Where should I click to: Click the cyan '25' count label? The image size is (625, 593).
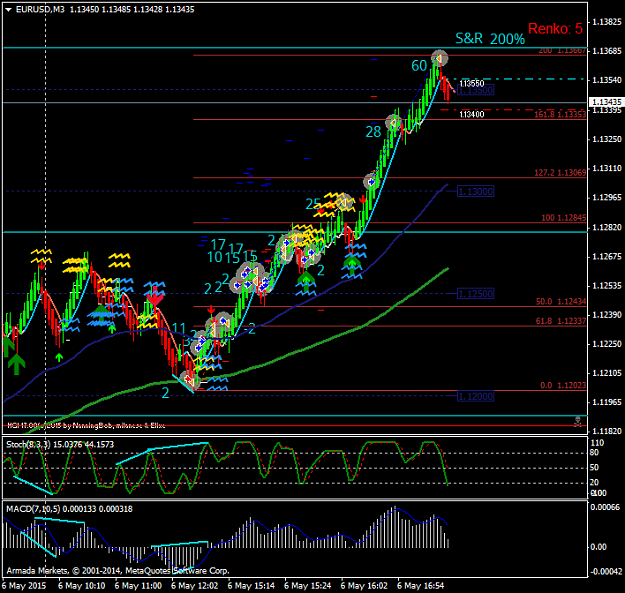point(313,204)
